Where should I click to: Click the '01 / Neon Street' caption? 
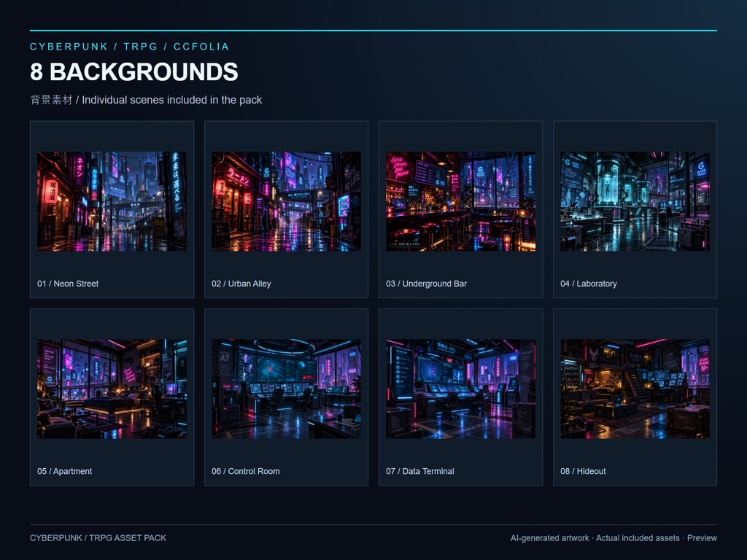68,284
